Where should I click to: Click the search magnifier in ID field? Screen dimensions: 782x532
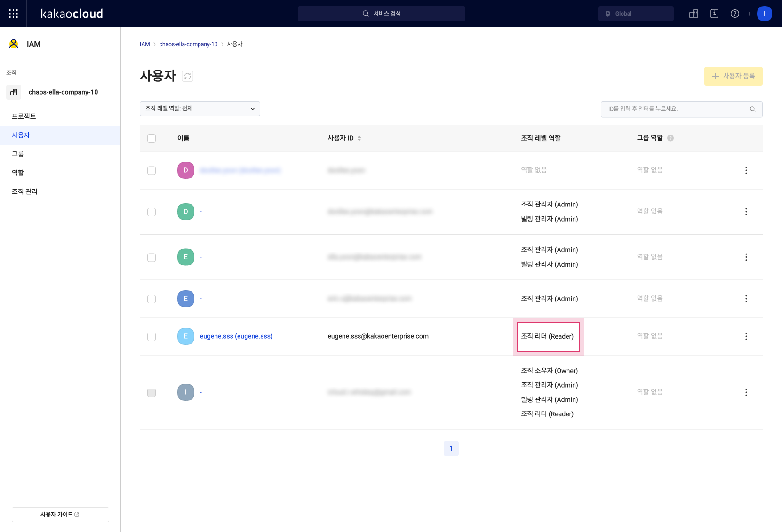coord(752,109)
